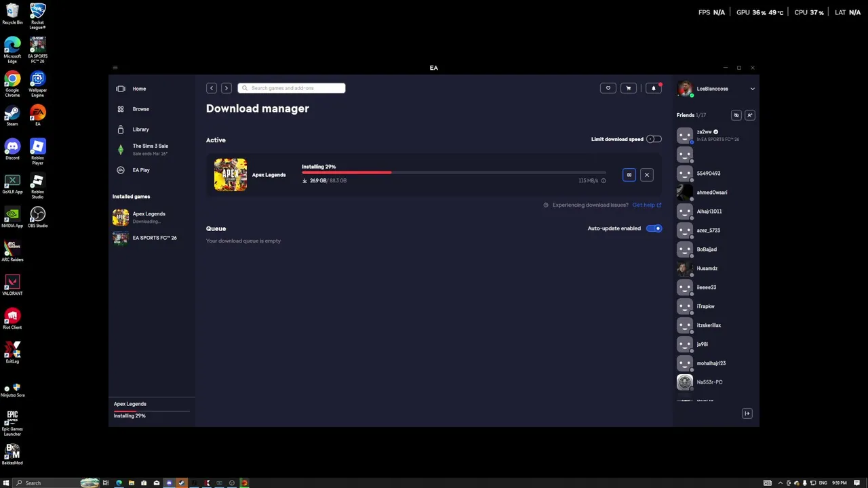Open friend ja98i in friends list

716,344
